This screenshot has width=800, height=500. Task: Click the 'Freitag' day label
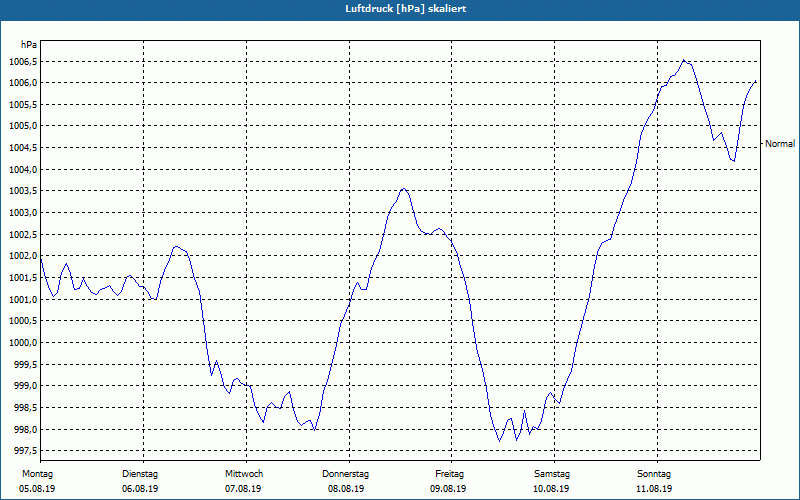point(449,474)
